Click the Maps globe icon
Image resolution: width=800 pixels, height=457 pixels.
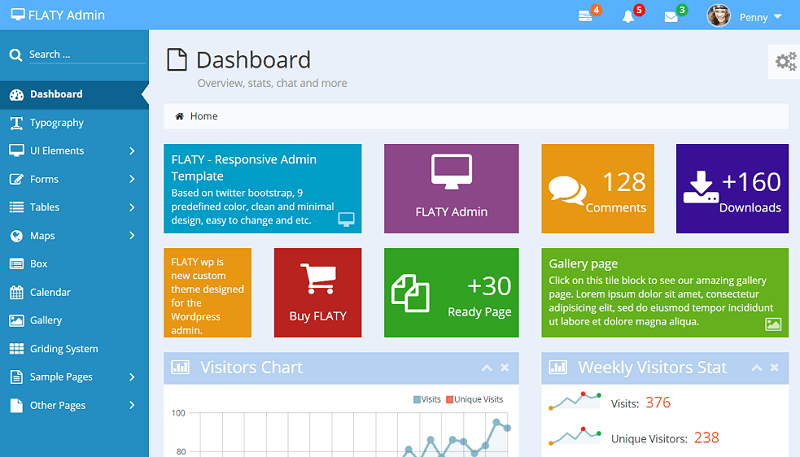[16, 236]
